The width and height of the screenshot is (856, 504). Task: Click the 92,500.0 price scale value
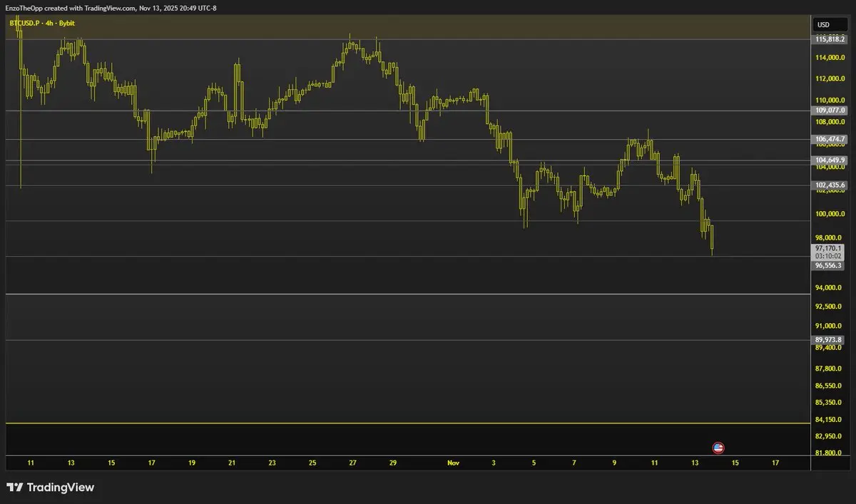click(829, 307)
